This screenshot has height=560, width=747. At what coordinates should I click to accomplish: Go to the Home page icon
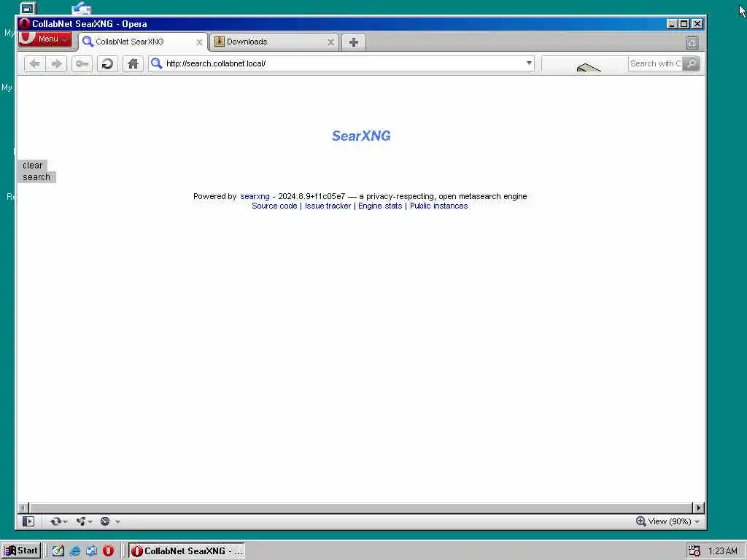click(x=133, y=64)
